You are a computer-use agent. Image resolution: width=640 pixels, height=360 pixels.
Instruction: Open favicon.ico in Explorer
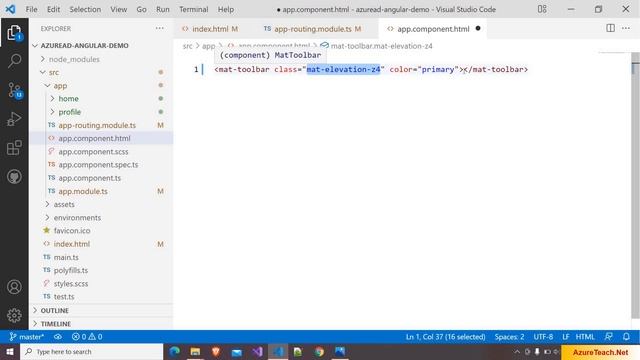[x=72, y=231]
